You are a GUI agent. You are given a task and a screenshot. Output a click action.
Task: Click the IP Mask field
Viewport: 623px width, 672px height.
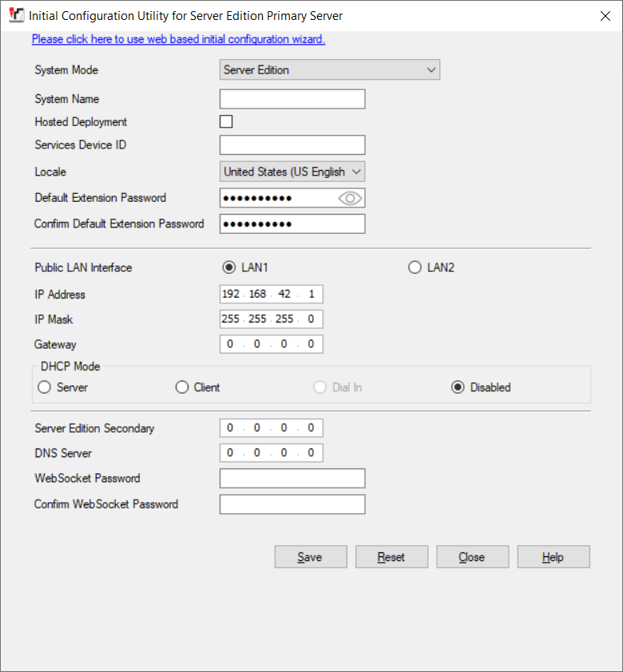coord(272,319)
